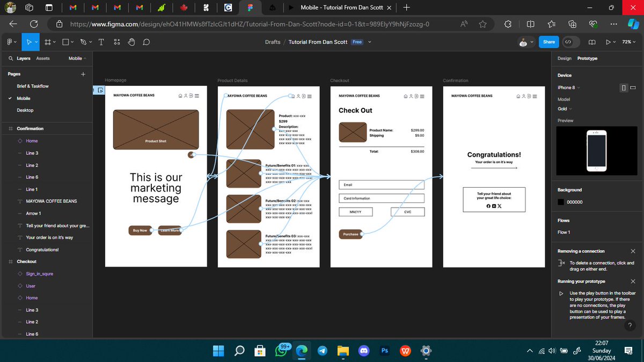Select the Pen tool
The height and width of the screenshot is (362, 644).
pos(83,42)
